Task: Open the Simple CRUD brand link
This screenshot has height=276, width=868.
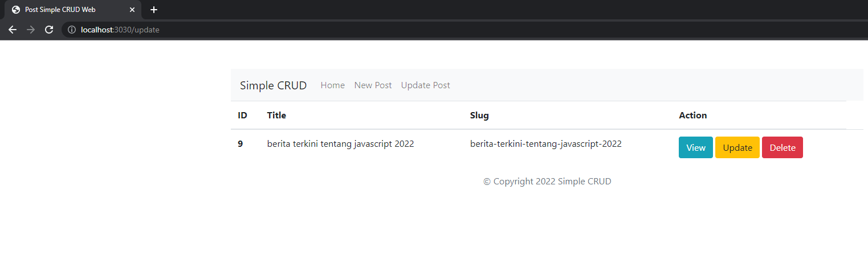Action: (273, 85)
